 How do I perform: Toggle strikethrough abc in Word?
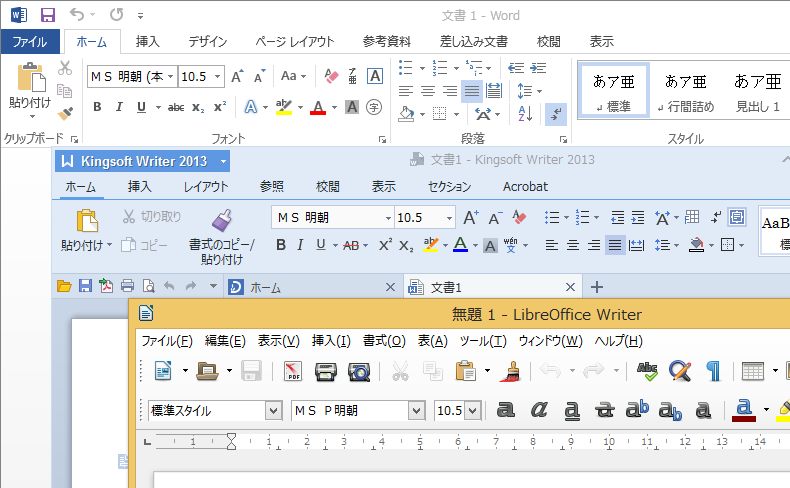pos(176,107)
